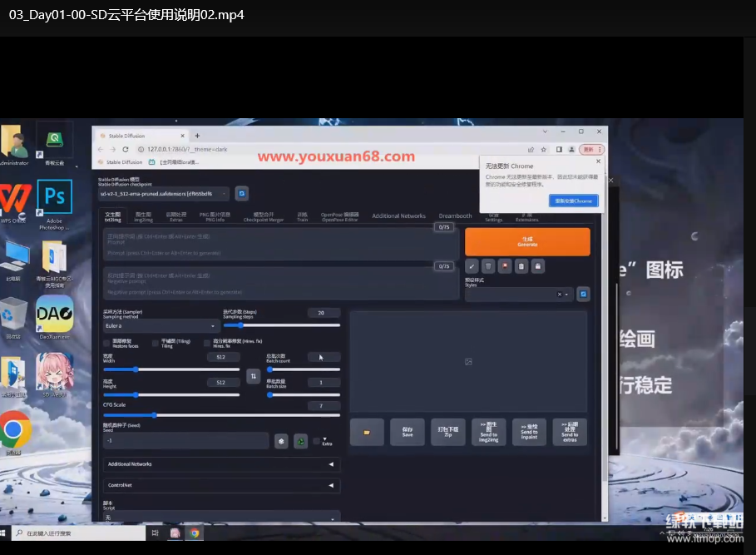This screenshot has width=756, height=555.
Task: Click into the Seed input field
Action: click(x=185, y=441)
